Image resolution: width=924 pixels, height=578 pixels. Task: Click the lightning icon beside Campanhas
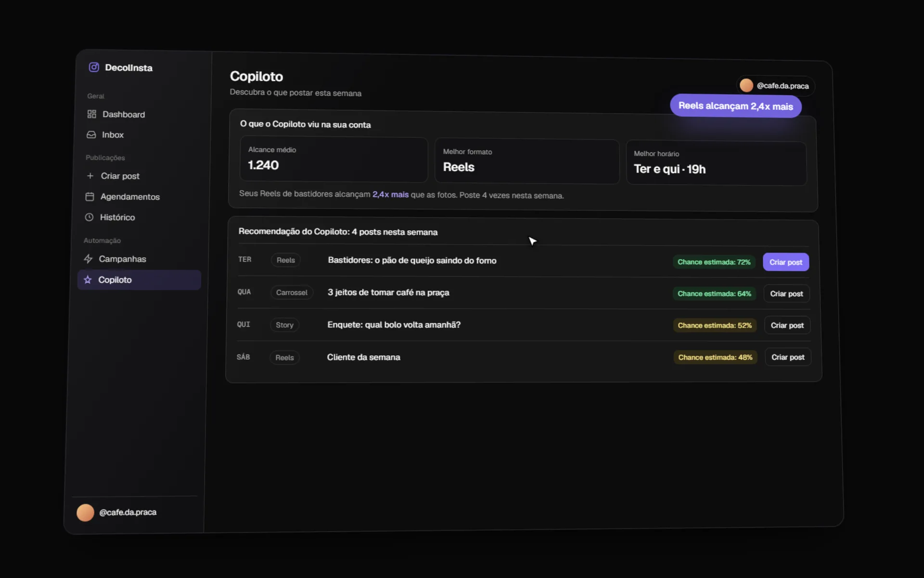88,259
